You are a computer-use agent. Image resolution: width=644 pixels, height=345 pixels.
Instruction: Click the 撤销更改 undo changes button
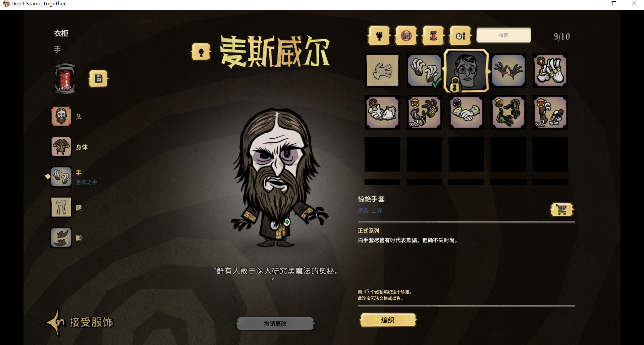click(275, 324)
